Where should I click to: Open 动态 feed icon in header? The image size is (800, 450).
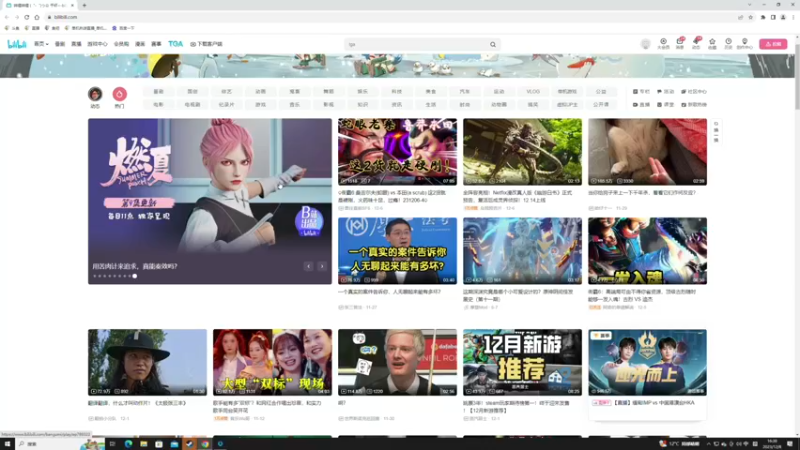(696, 44)
